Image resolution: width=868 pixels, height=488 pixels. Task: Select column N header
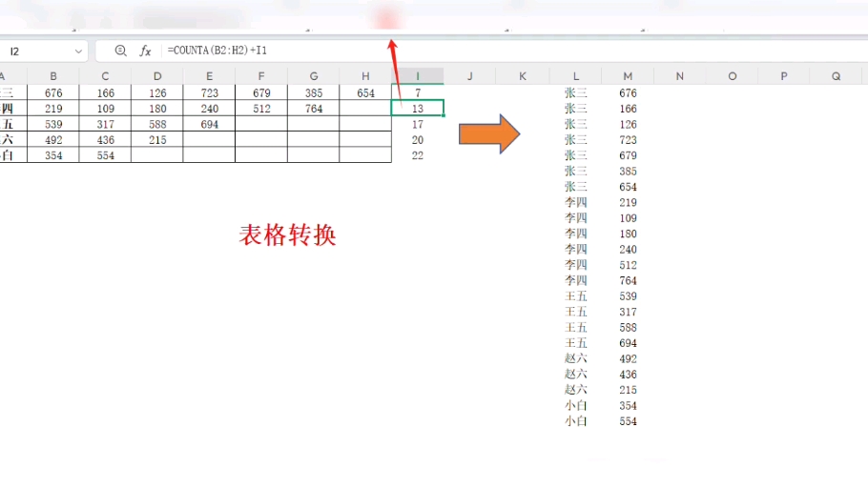click(x=679, y=76)
